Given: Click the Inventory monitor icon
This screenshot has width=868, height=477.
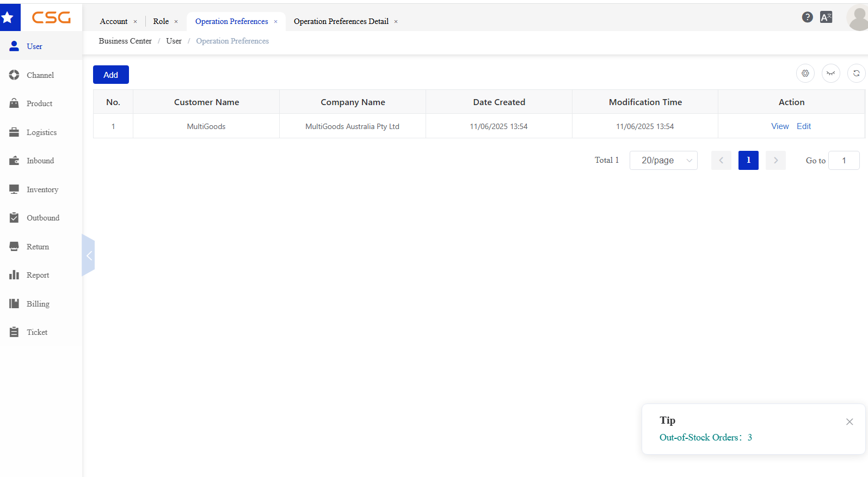Looking at the screenshot, I should [x=14, y=189].
